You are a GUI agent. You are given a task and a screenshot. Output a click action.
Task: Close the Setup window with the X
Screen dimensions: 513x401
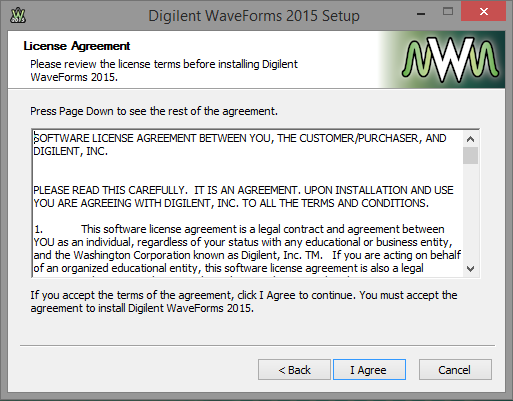click(483, 12)
